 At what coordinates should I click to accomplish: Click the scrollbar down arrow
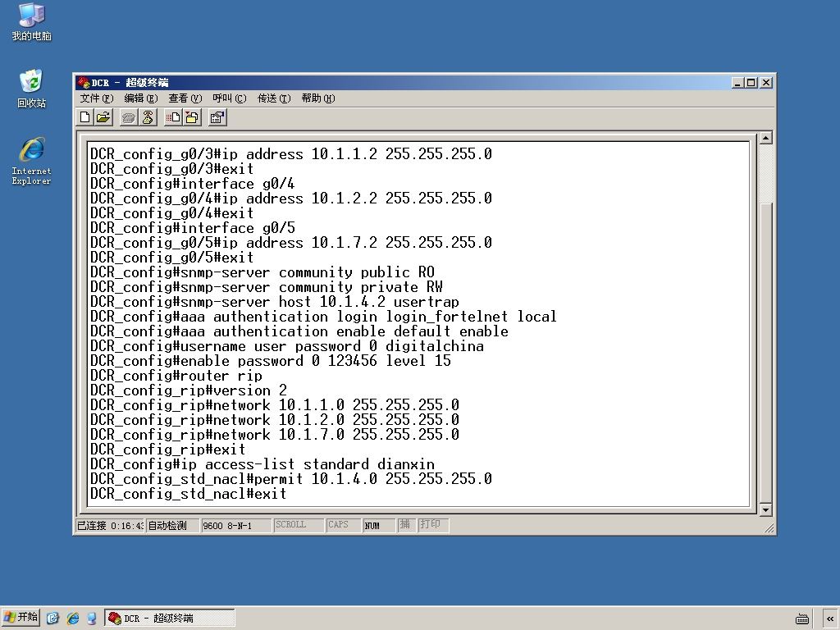click(765, 509)
